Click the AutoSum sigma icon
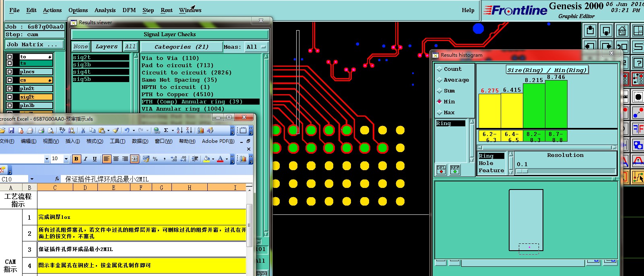644x276 pixels. tap(166, 130)
